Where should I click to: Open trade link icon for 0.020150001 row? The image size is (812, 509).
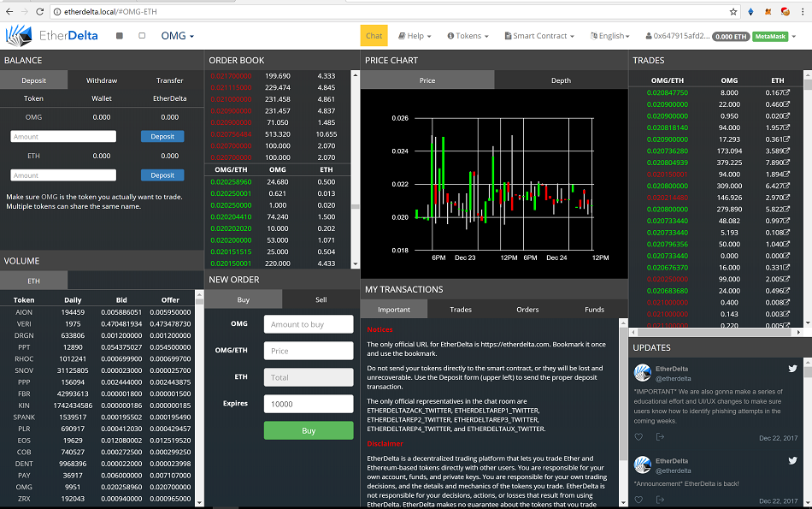[x=786, y=174]
